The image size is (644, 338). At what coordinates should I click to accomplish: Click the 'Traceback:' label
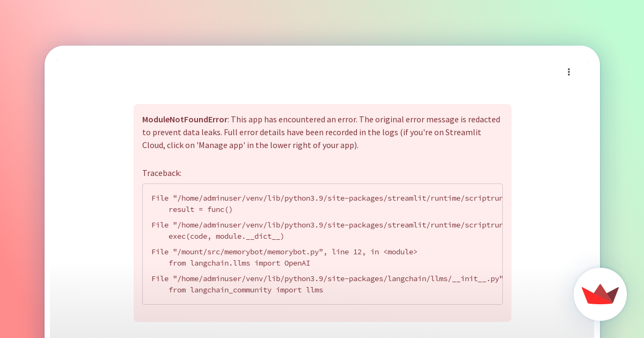click(162, 173)
